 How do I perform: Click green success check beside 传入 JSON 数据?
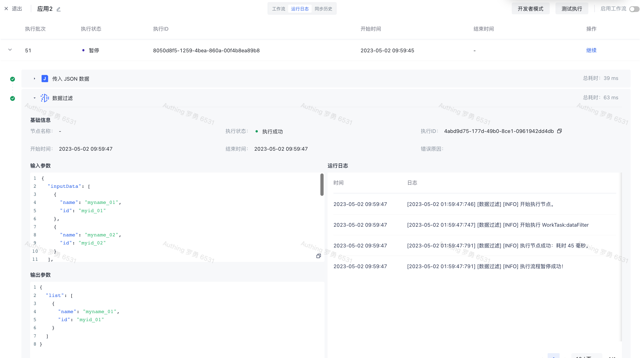pyautogui.click(x=12, y=79)
